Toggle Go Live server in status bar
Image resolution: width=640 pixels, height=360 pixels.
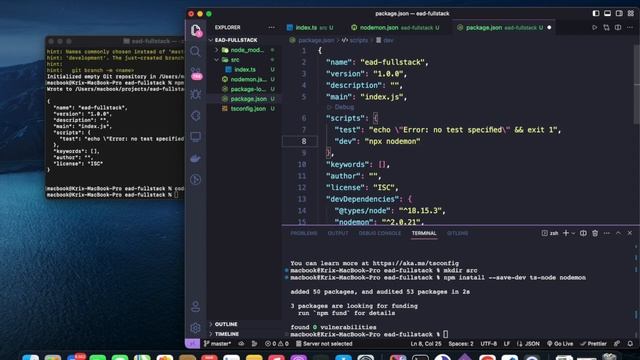pos(560,344)
